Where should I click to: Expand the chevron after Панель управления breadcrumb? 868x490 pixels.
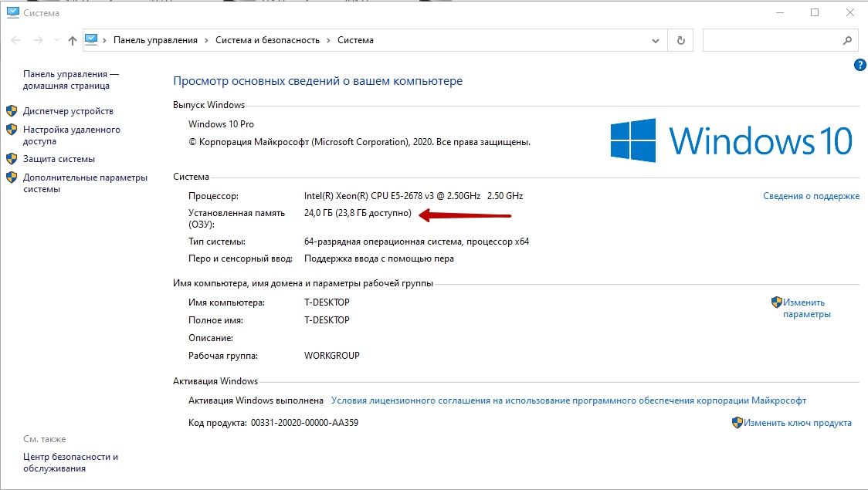tap(207, 40)
